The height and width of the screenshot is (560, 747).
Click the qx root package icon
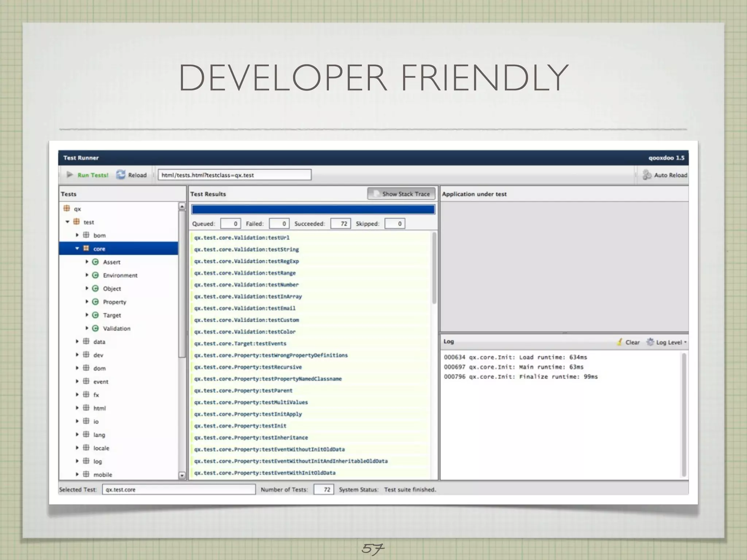(x=67, y=209)
